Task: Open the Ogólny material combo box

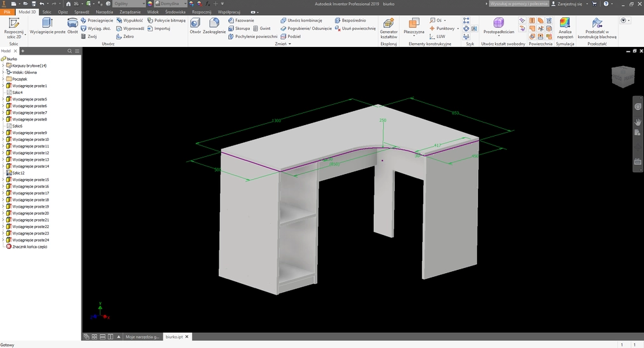Action: tap(129, 4)
